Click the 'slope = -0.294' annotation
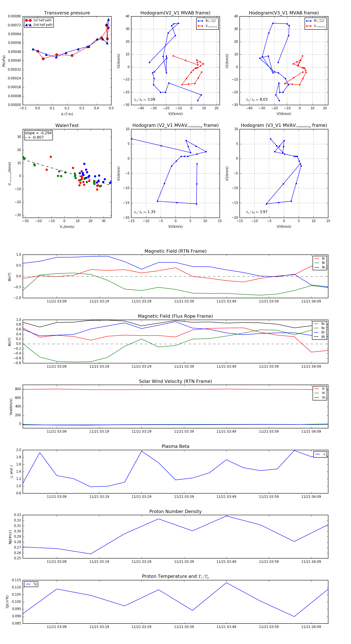The image size is (351, 644). pos(38,133)
